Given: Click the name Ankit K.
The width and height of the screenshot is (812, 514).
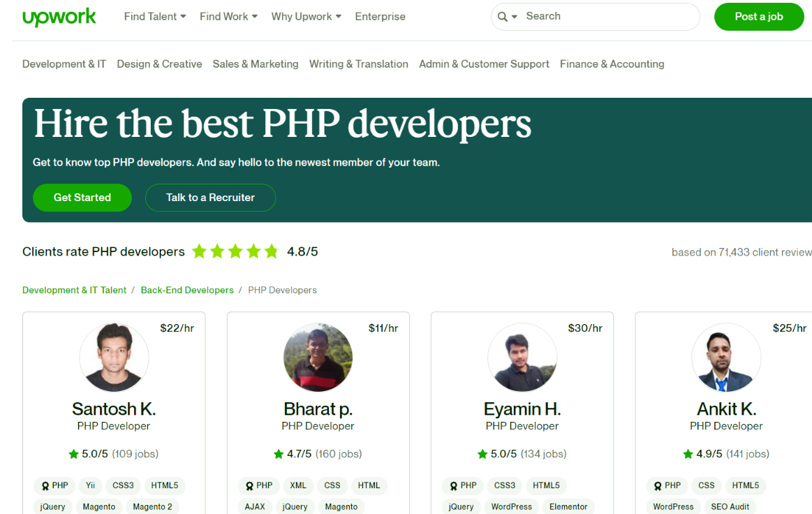Looking at the screenshot, I should (x=726, y=409).
